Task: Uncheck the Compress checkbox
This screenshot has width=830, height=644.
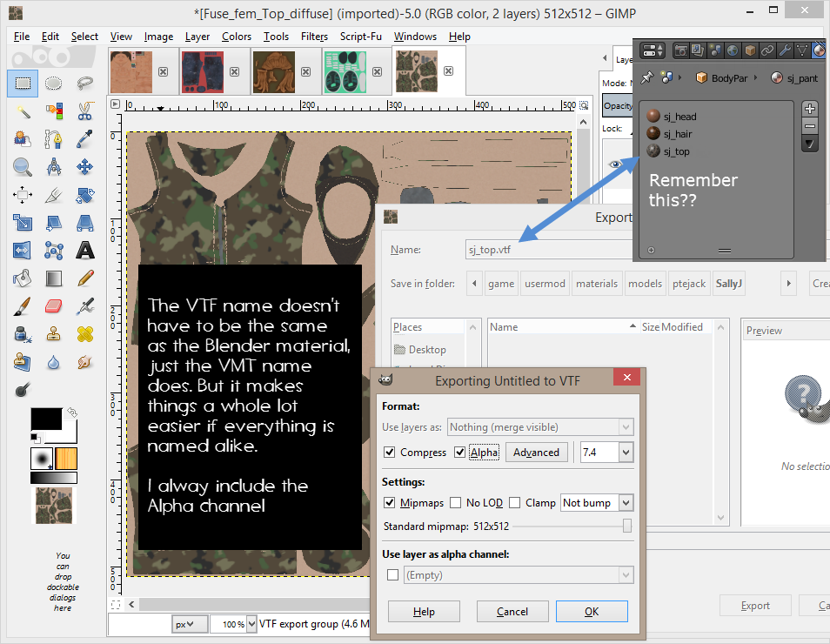Action: point(390,453)
